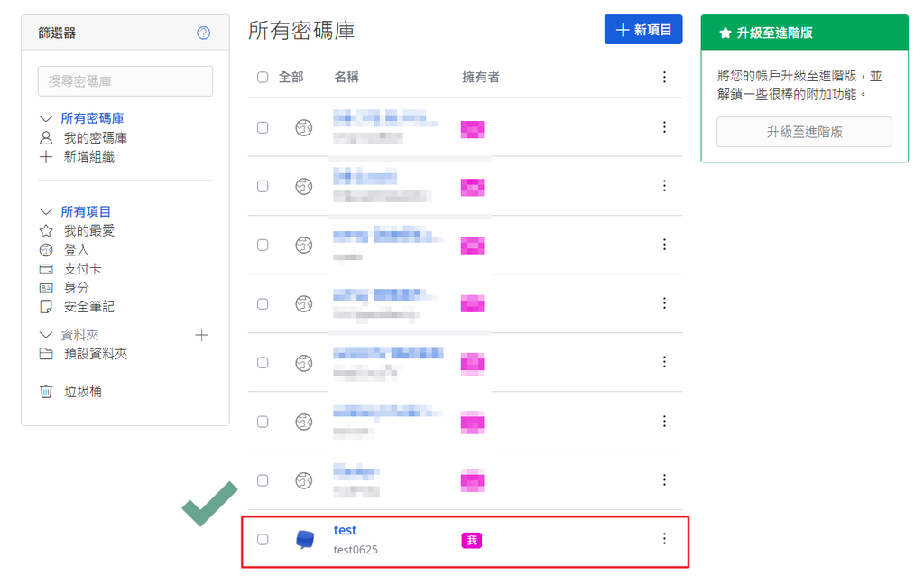The height and width of the screenshot is (576, 924).
Task: Collapse the 所有項目 section chevron
Action: (47, 212)
